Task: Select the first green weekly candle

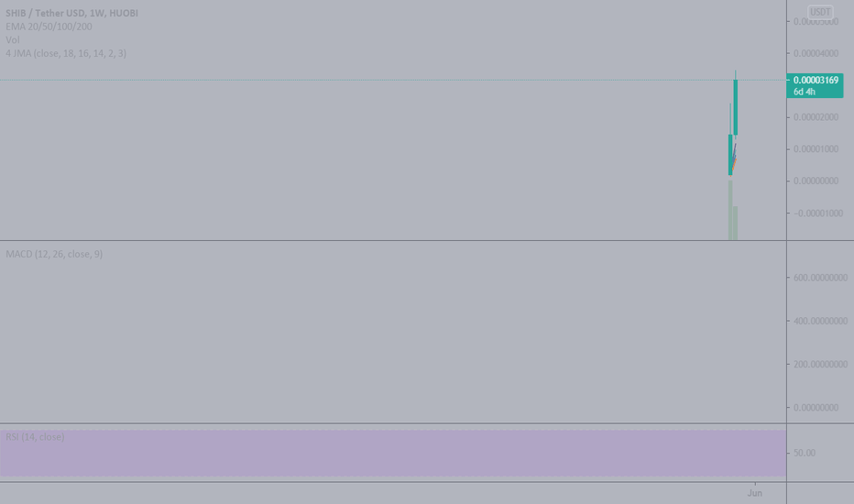Action: point(730,154)
